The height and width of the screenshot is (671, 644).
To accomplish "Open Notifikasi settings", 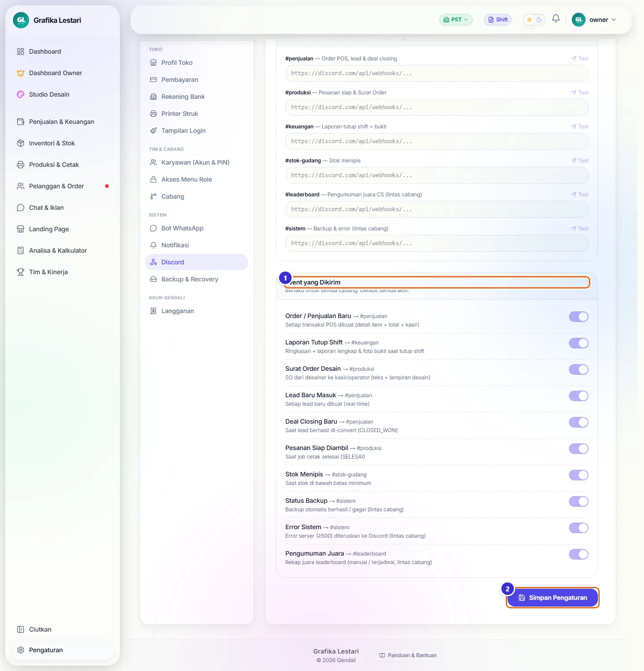I will click(197, 245).
